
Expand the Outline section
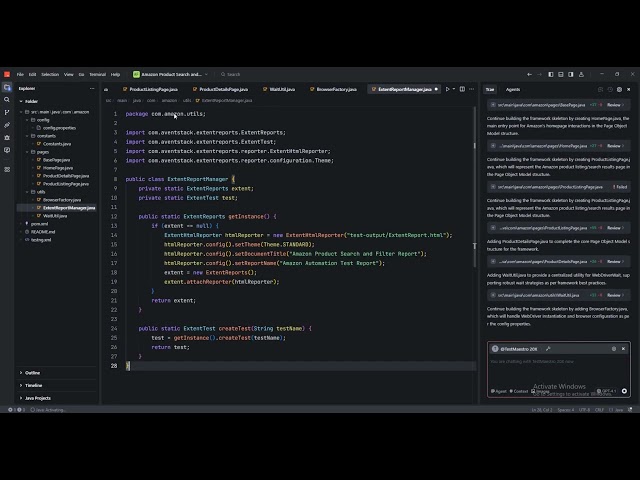pyautogui.click(x=57, y=373)
